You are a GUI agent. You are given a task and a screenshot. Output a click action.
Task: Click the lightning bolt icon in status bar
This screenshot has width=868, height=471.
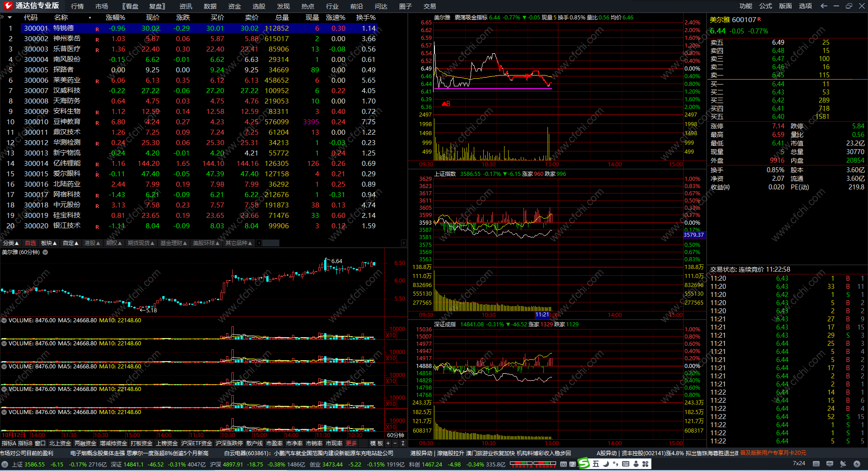click(x=857, y=464)
